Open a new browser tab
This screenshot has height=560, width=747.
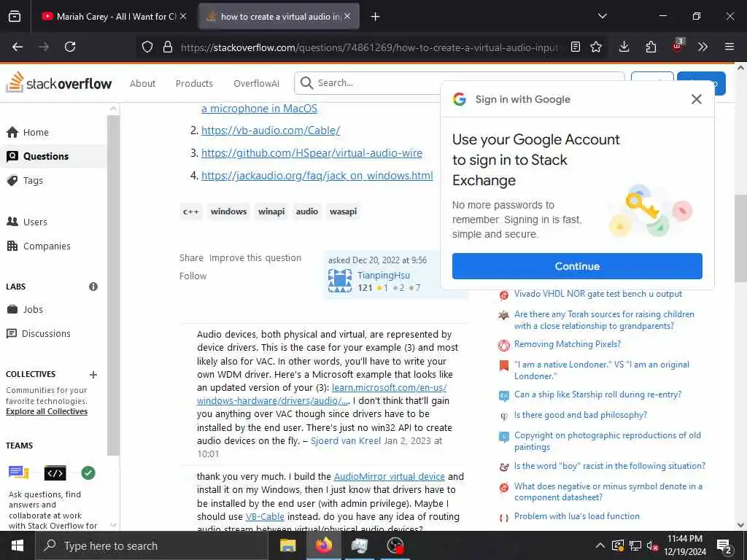click(x=376, y=17)
